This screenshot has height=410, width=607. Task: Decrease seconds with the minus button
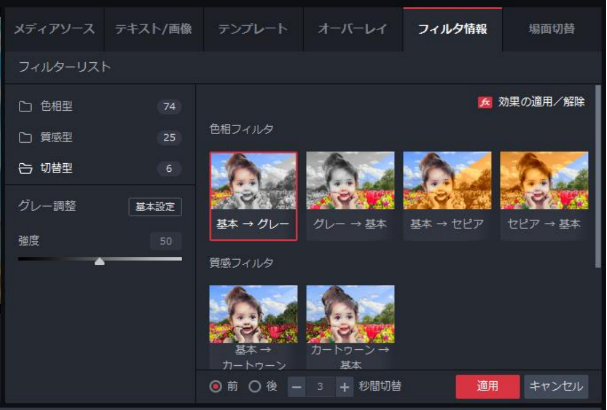pyautogui.click(x=297, y=387)
